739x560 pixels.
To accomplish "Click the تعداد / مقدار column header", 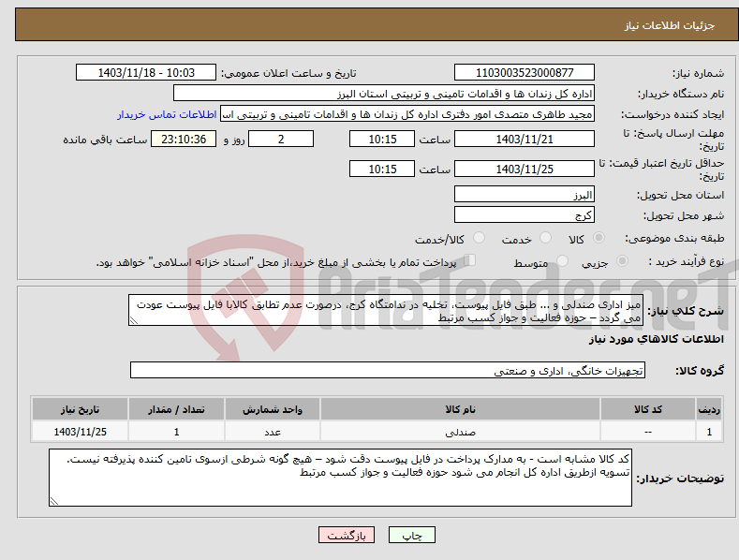I will pos(176,409).
